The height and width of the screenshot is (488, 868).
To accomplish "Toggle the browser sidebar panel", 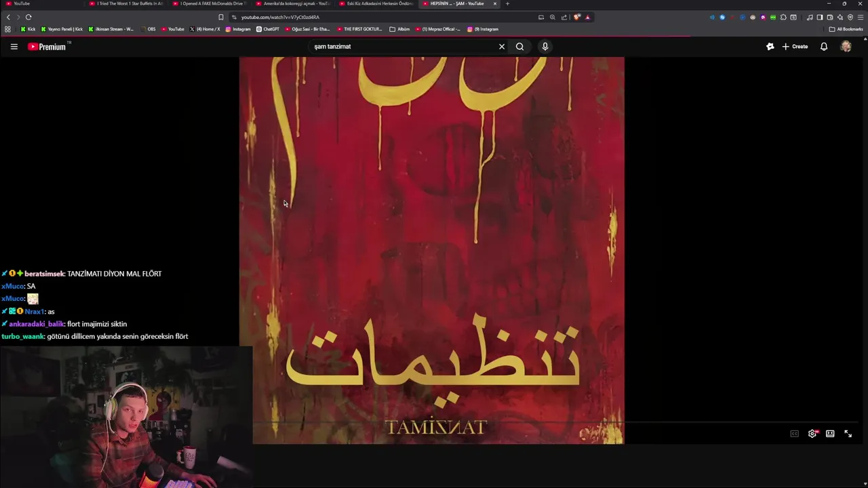I will point(820,17).
